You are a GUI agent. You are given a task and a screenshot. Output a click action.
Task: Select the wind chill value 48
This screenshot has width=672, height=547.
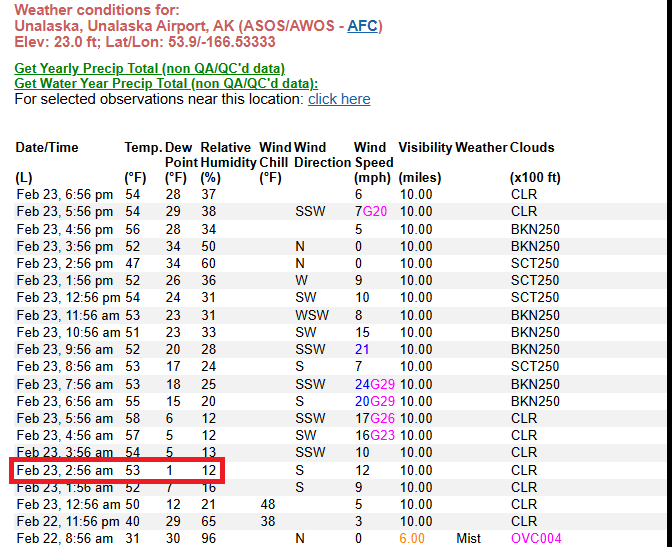[267, 504]
